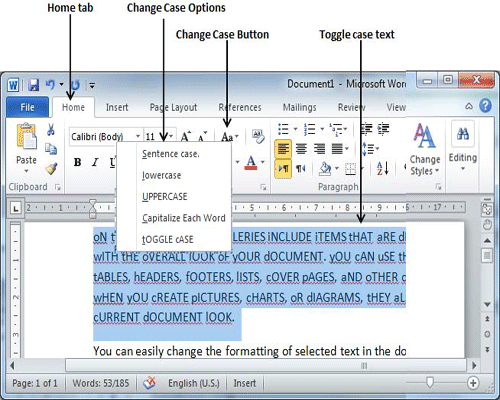Viewport: 500px width, 400px height.
Task: Click the Bullets list icon
Action: pos(284,129)
